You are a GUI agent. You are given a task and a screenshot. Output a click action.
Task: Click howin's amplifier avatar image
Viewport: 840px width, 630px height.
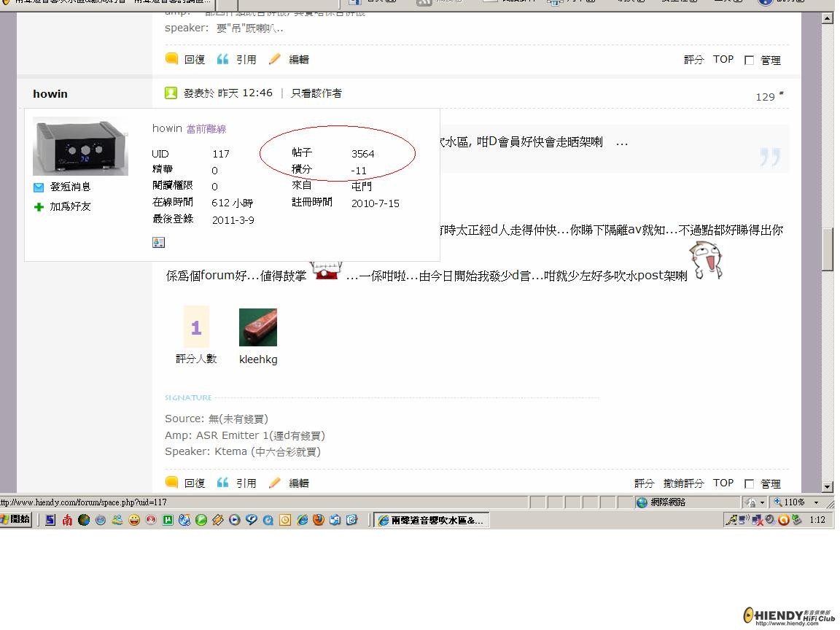80,147
